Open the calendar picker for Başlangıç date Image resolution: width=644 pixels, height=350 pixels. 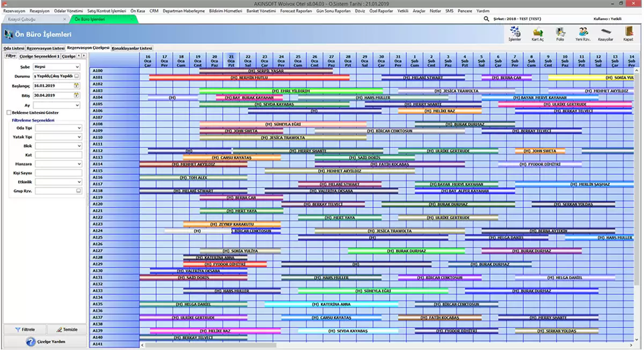(77, 86)
